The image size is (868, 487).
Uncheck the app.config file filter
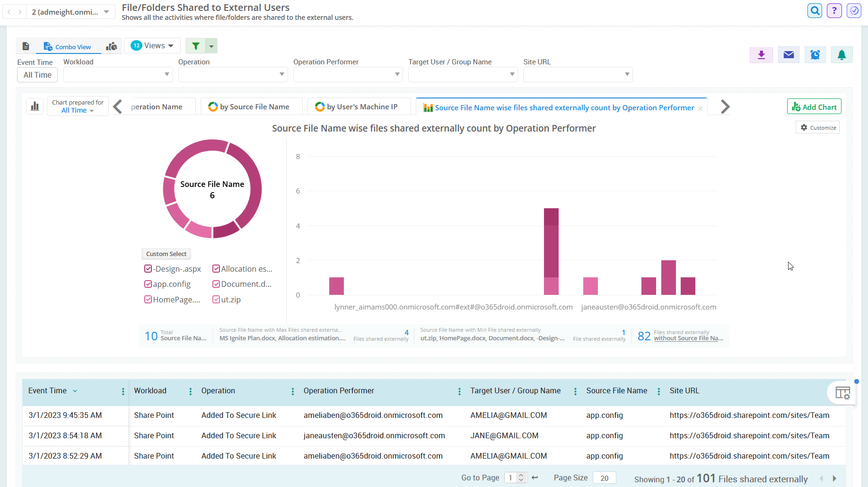(x=148, y=284)
